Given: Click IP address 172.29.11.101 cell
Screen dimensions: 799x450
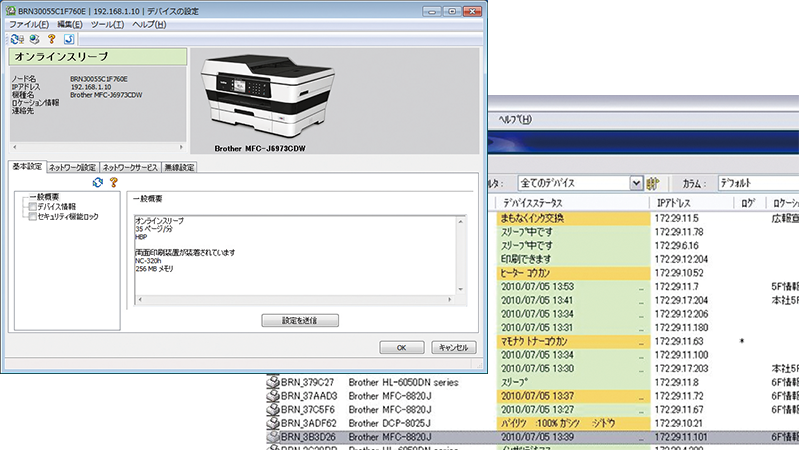Looking at the screenshot, I should click(681, 437).
